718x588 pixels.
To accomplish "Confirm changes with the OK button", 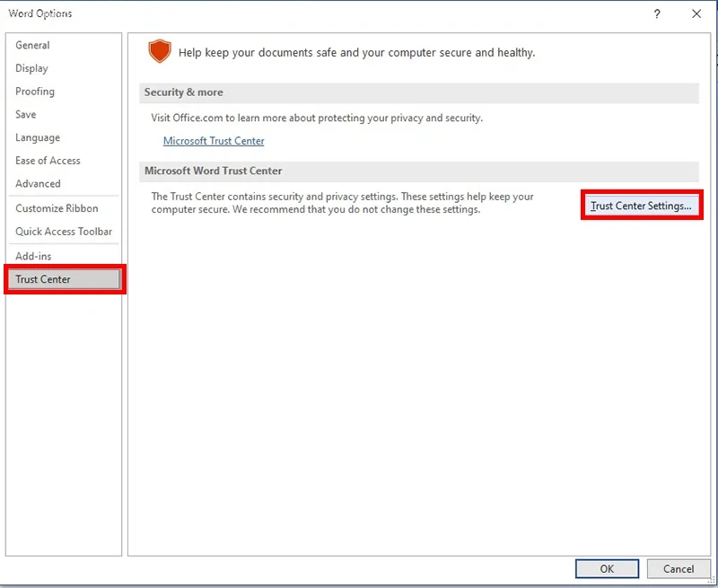I will [x=607, y=568].
